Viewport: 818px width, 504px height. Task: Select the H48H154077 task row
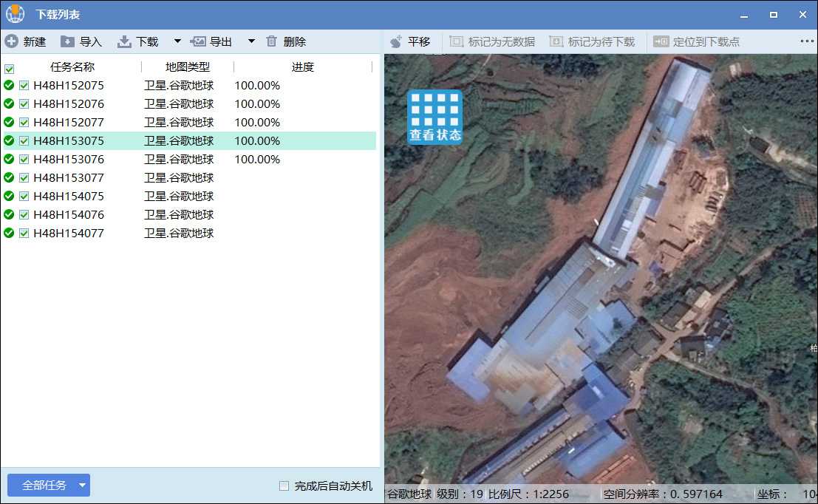68,234
